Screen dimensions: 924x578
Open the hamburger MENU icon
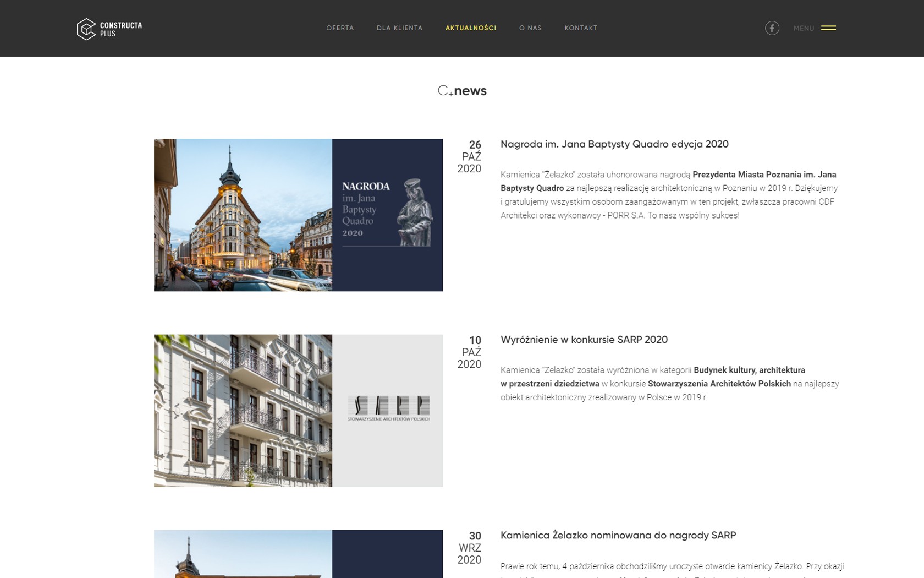(x=828, y=28)
